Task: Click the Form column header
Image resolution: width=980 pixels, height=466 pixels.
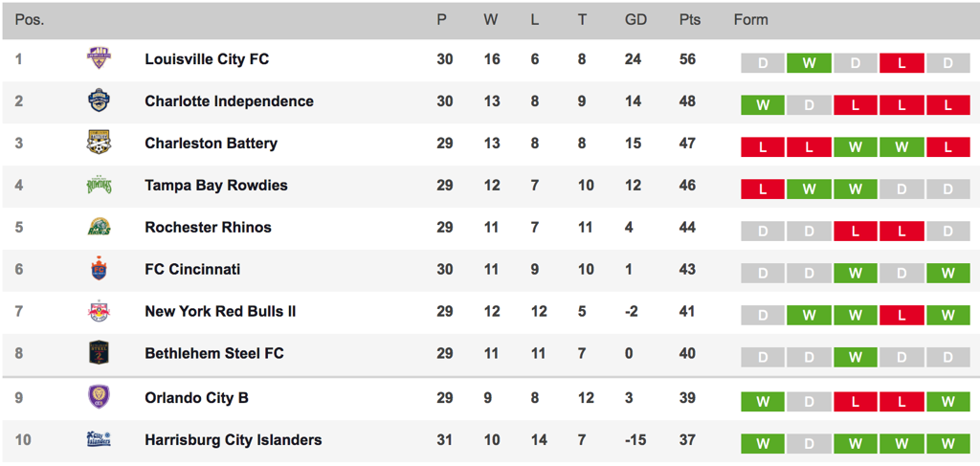Action: point(750,20)
